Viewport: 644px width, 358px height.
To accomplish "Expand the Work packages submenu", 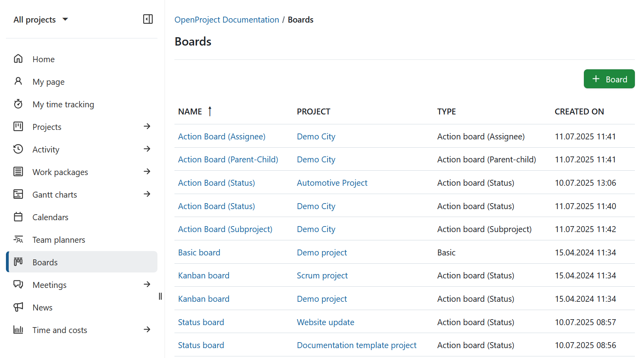I will 147,171.
